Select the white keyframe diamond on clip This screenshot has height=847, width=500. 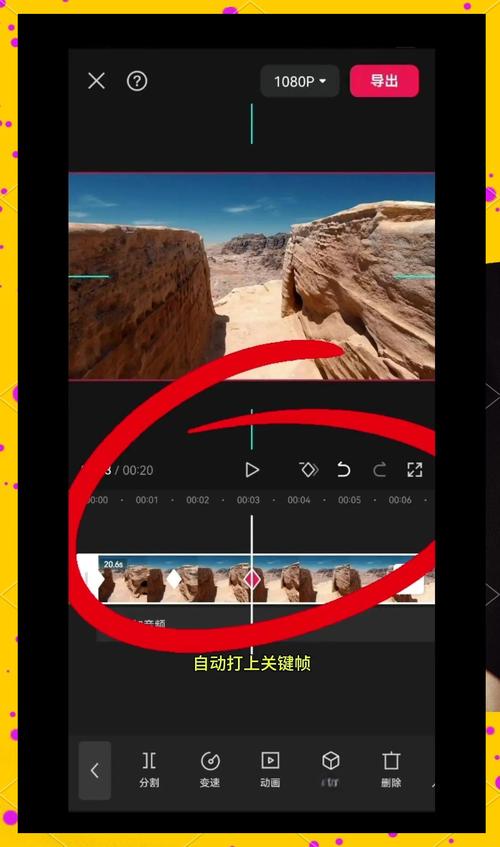[174, 579]
